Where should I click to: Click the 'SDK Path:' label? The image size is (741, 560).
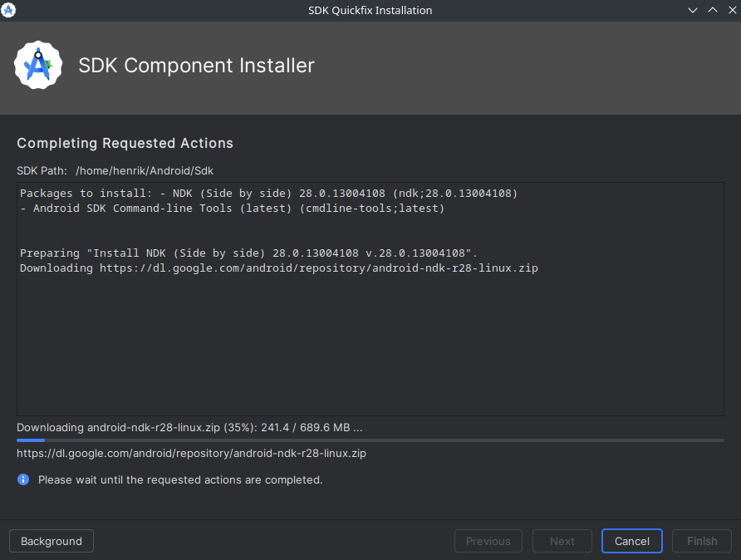click(42, 170)
